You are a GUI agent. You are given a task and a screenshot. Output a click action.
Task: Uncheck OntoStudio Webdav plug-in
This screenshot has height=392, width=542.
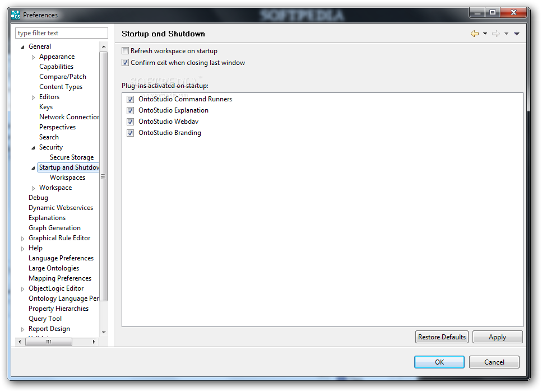pyautogui.click(x=130, y=122)
